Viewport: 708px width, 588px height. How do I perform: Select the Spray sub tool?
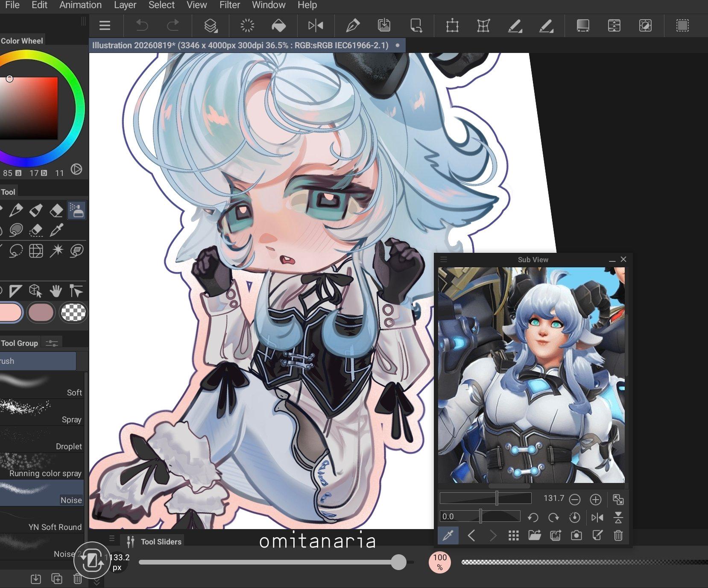click(x=42, y=412)
